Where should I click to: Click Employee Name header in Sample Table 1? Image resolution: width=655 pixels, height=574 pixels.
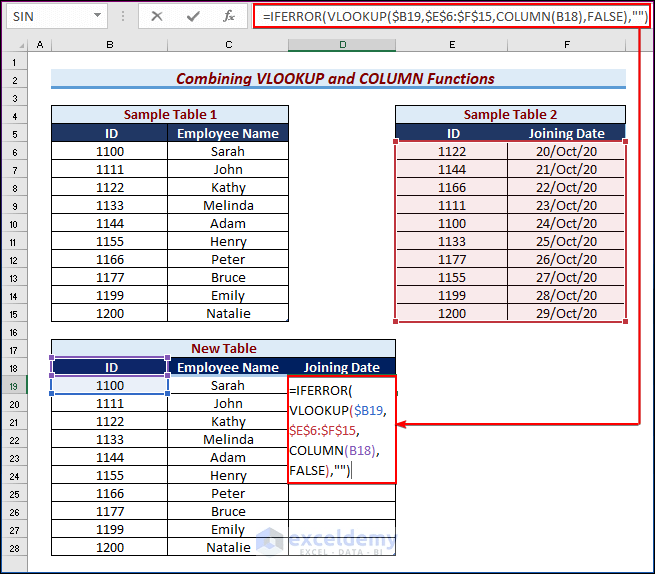click(228, 133)
